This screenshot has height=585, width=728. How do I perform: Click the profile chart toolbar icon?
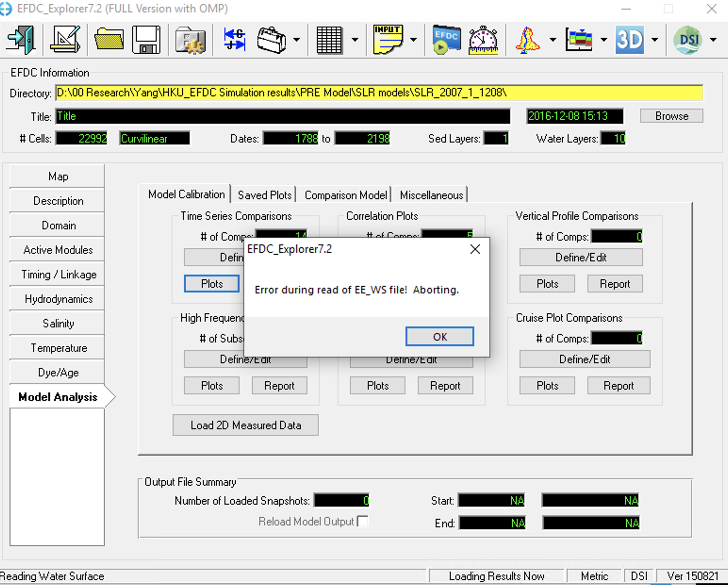pyautogui.click(x=579, y=40)
